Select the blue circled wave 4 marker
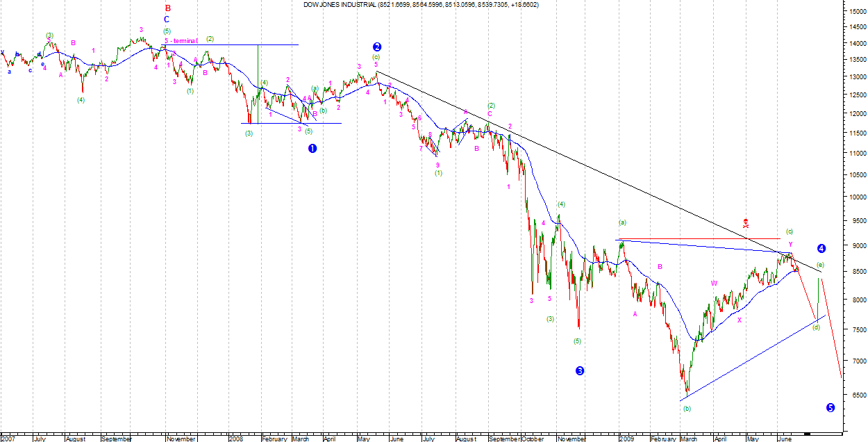The image size is (868, 442). (821, 248)
